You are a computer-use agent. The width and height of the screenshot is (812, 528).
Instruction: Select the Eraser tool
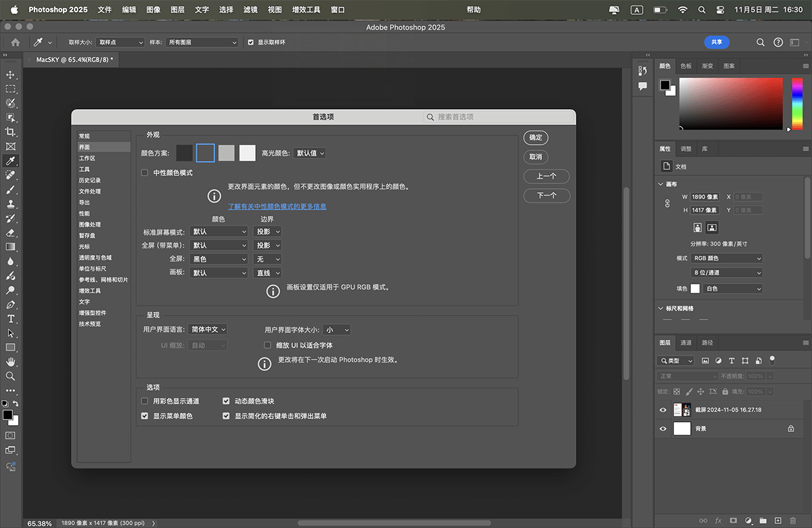click(10, 232)
